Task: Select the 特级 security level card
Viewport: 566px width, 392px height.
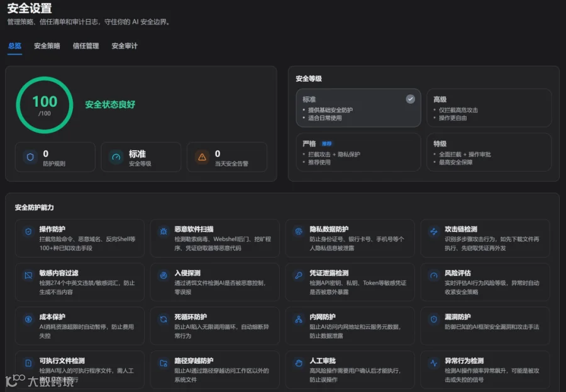Action: click(x=489, y=152)
